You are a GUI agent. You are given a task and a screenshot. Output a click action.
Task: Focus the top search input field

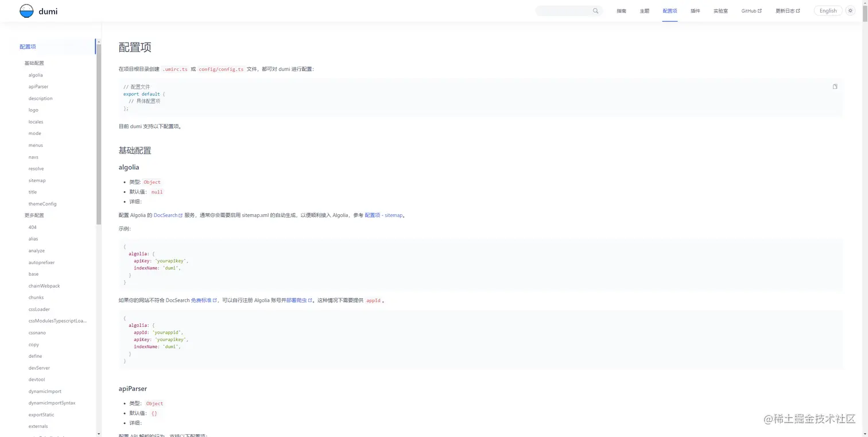(x=568, y=11)
